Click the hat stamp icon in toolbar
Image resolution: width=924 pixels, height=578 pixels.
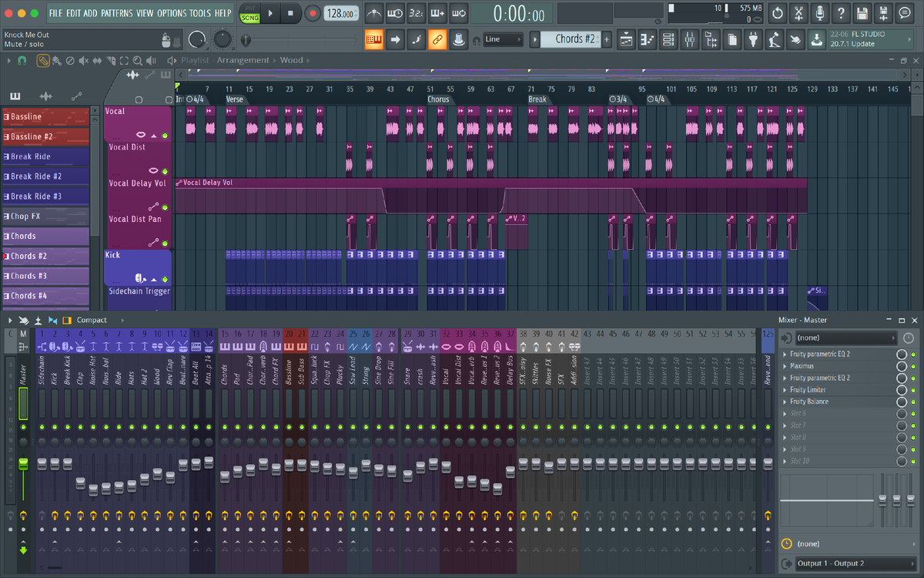tap(458, 39)
